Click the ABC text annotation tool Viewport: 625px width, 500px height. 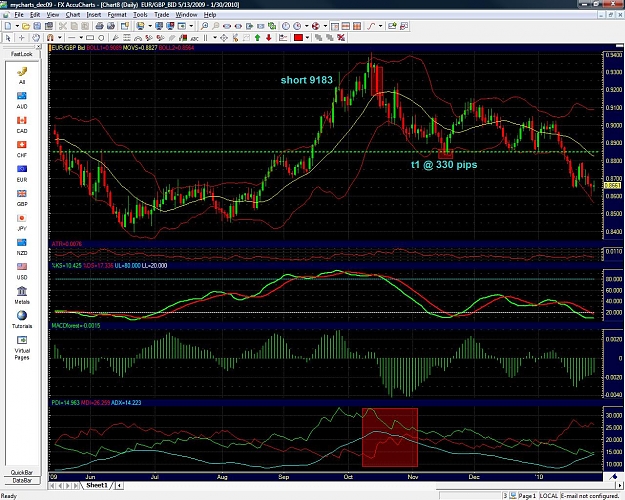coord(195,38)
